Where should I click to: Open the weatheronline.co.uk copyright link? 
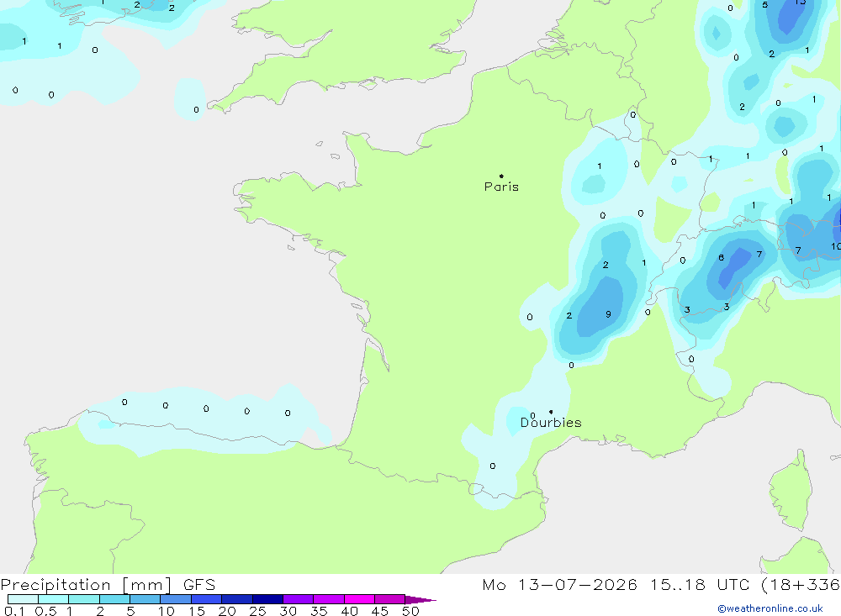(770, 608)
